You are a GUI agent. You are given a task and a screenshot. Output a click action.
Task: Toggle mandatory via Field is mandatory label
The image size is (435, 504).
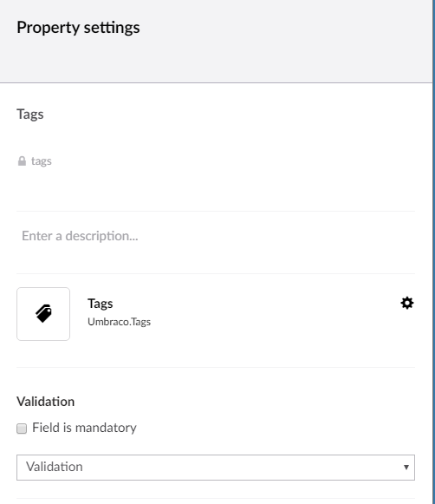(x=84, y=428)
